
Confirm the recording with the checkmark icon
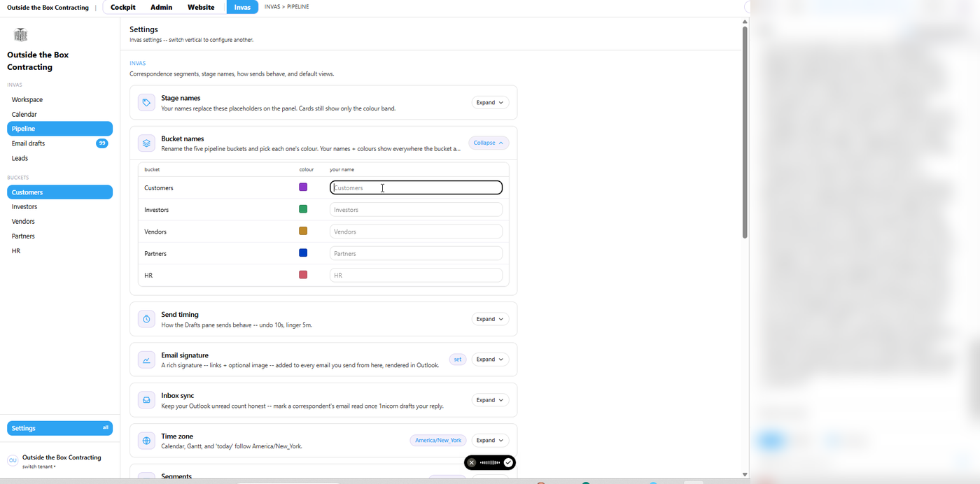click(508, 462)
